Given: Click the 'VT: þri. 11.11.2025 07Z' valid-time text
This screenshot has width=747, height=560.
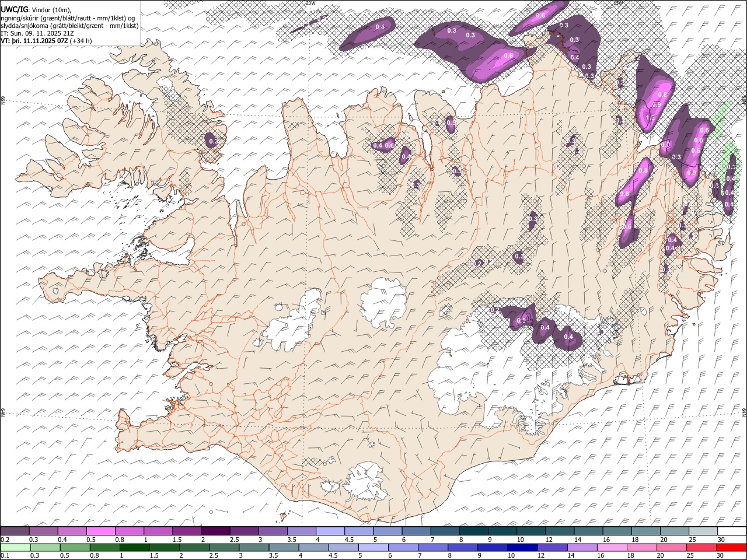Looking at the screenshot, I should click(34, 41).
